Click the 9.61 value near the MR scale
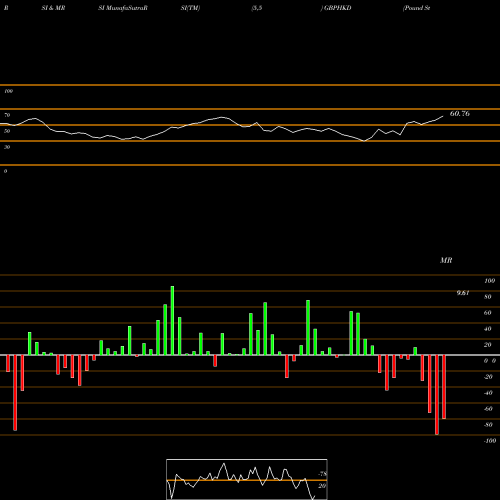500x500 pixels. coord(463,293)
